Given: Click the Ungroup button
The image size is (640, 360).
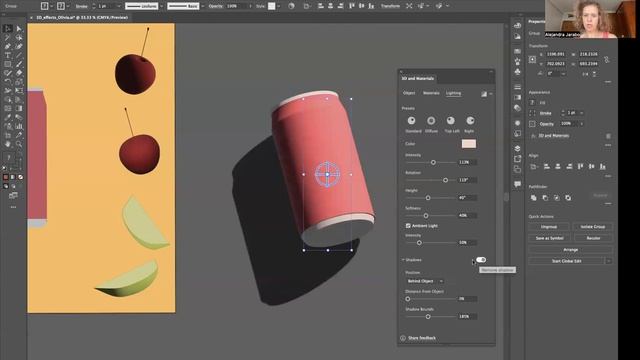Looking at the screenshot, I should point(549,227).
